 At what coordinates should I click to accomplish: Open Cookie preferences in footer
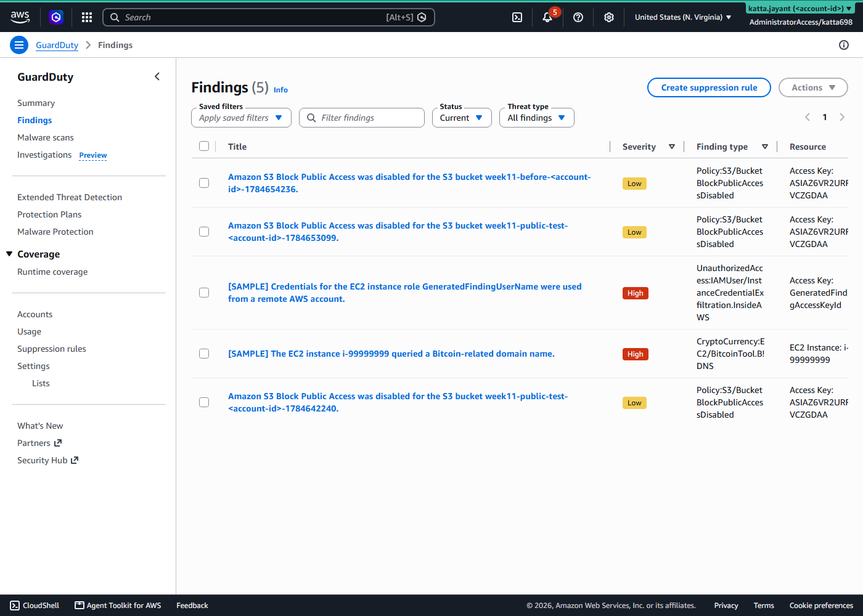point(821,606)
